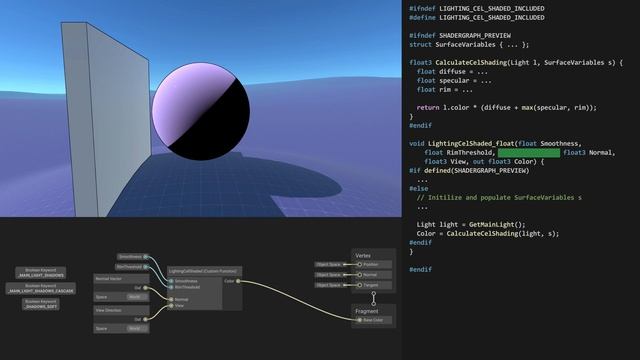Screen dimensions: 640x360
Task: Select the _MAIN_LIGHT_SHADOWS Boolean Keyword node
Action: click(x=40, y=273)
